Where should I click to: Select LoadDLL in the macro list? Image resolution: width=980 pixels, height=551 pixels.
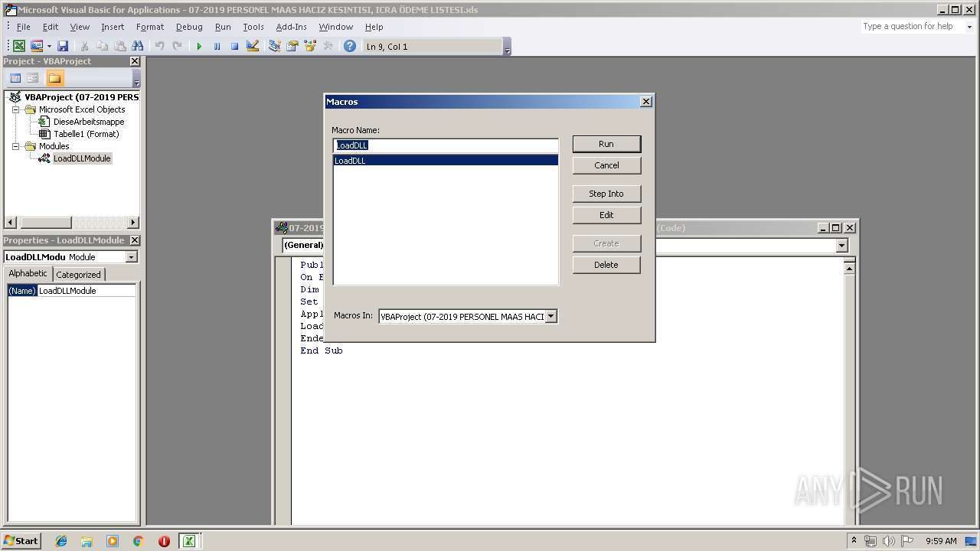(446, 161)
